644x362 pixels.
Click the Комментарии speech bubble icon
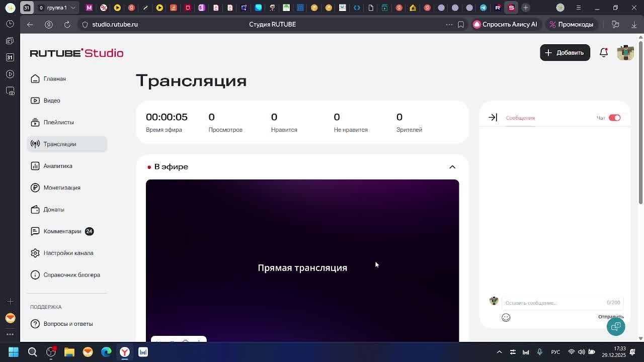tap(35, 231)
